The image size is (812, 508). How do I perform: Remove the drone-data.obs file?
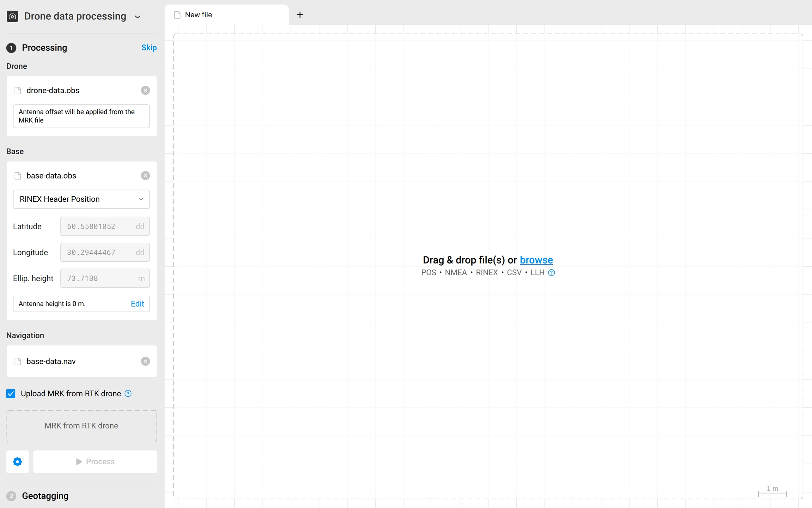(x=145, y=91)
